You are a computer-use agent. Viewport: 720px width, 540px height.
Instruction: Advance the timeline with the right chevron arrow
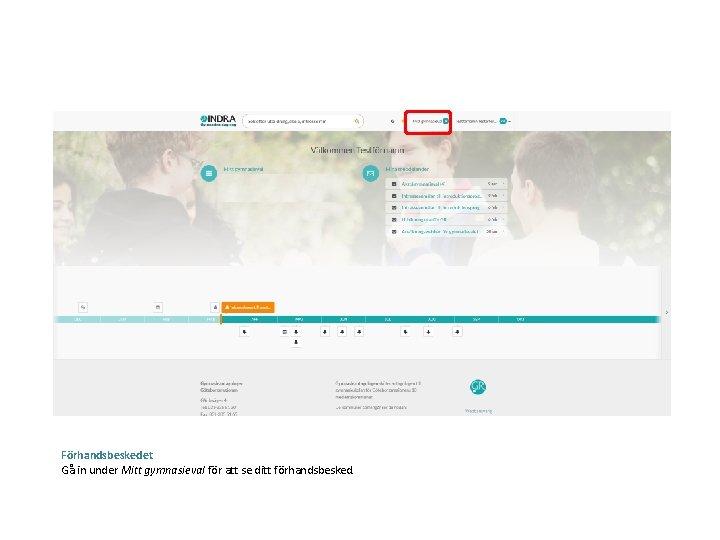(667, 313)
